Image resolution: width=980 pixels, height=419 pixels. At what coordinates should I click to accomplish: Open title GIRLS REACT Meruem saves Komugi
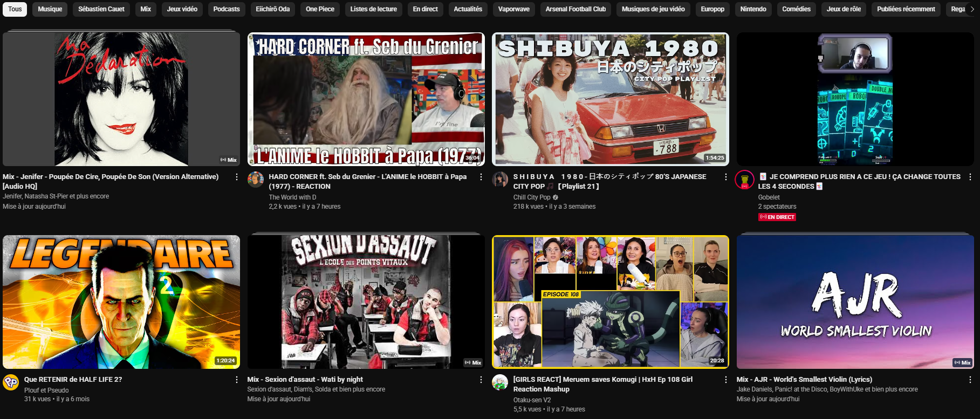click(x=603, y=384)
